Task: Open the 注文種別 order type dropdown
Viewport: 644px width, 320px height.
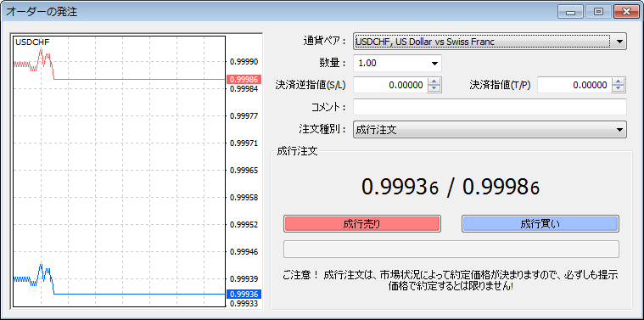Action: point(490,130)
